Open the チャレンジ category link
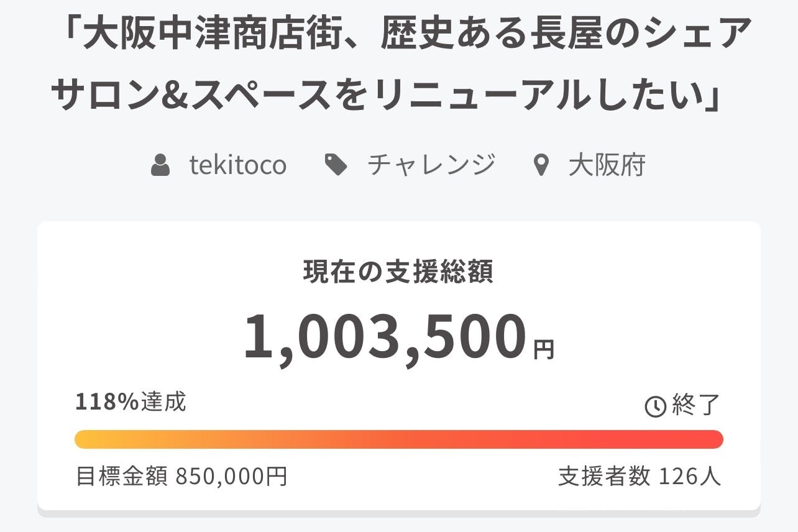Viewport: 798px width, 532px height. tap(431, 166)
